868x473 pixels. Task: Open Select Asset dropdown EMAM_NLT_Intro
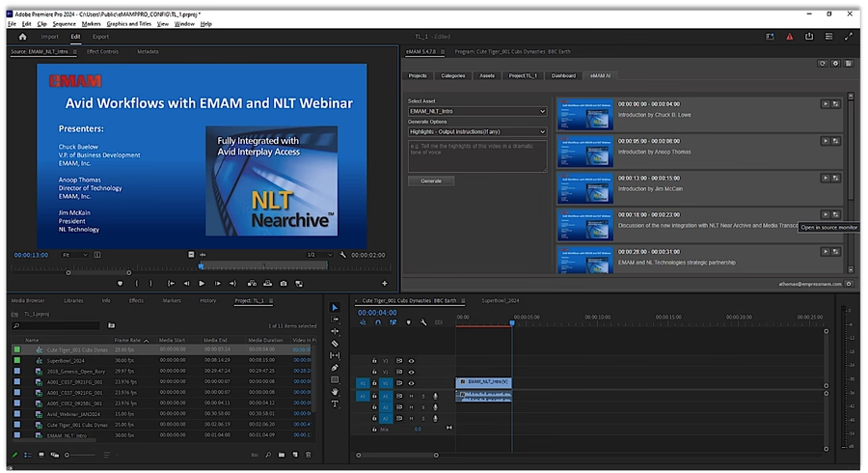pos(477,111)
